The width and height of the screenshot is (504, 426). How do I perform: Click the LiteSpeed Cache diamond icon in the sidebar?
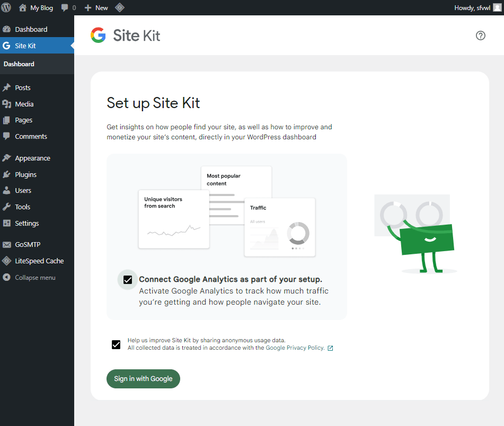(6, 261)
